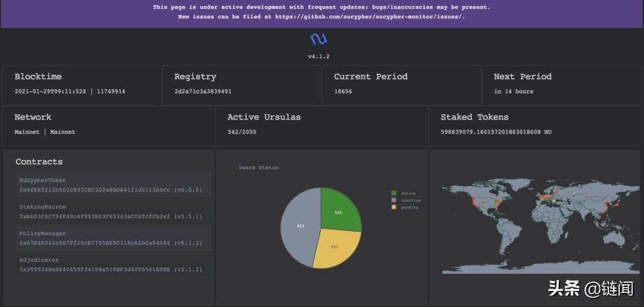Click the Adjudicator contract name
Viewport: 644px width, 307px height.
click(39, 260)
